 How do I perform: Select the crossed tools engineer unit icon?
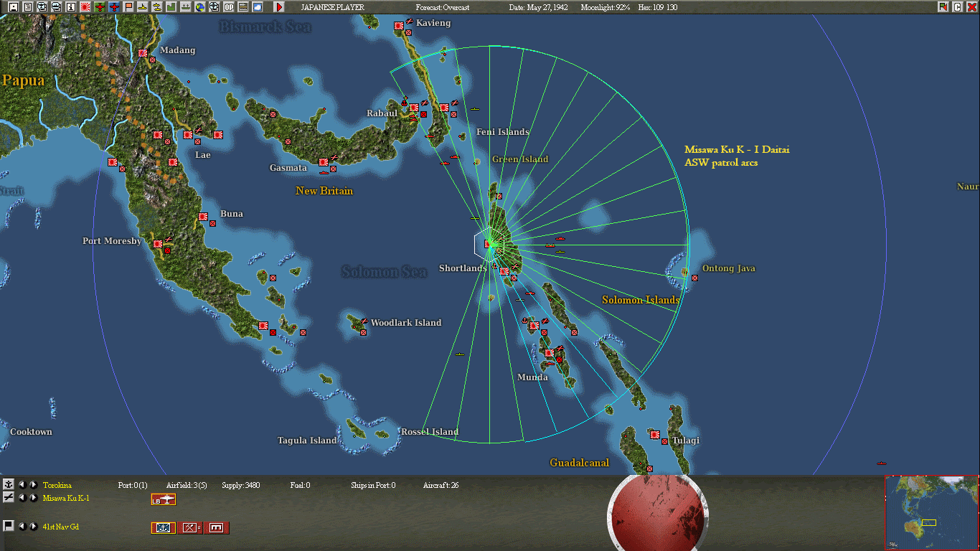pos(189,528)
